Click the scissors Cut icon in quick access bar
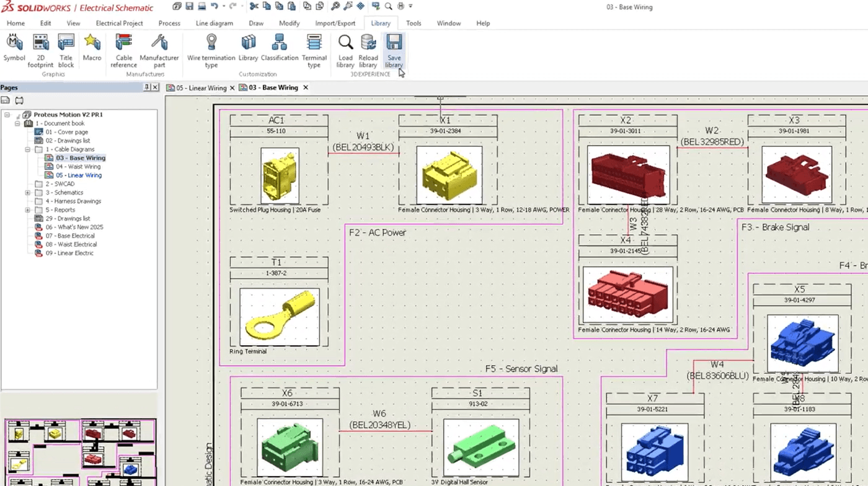The width and height of the screenshot is (868, 486). [255, 6]
